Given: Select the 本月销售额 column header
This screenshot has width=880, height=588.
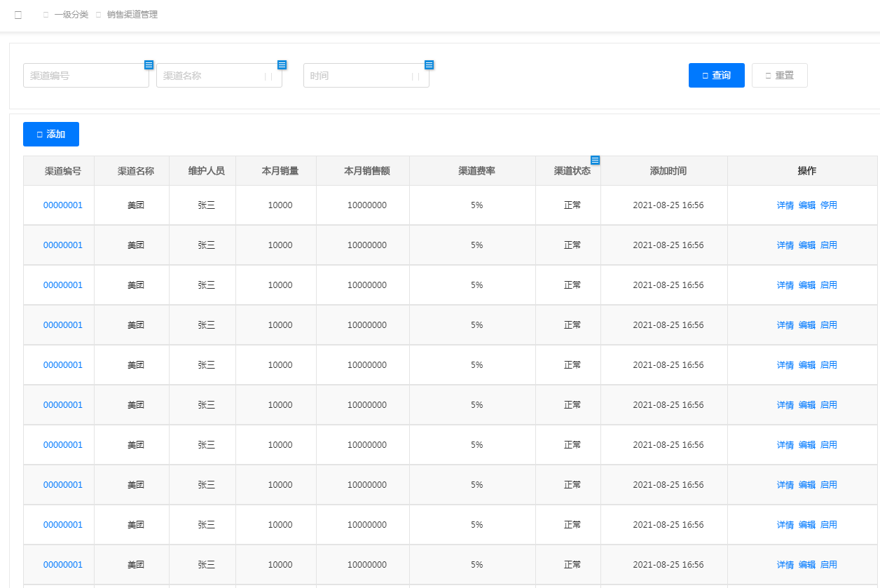Looking at the screenshot, I should [x=363, y=171].
